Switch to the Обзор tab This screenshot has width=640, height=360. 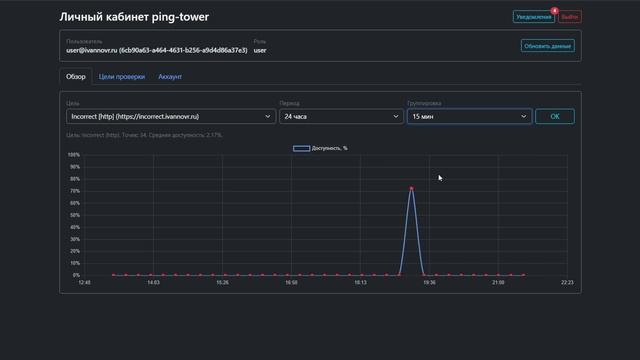pos(76,76)
